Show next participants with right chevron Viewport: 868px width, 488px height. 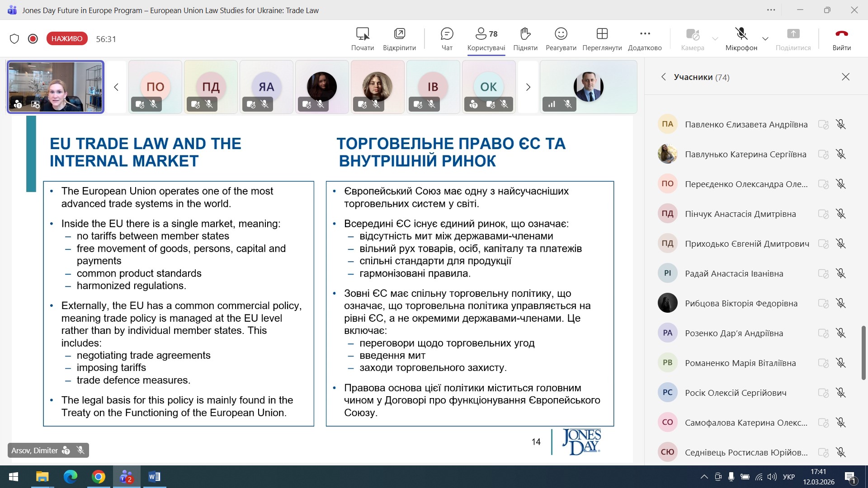click(x=528, y=87)
